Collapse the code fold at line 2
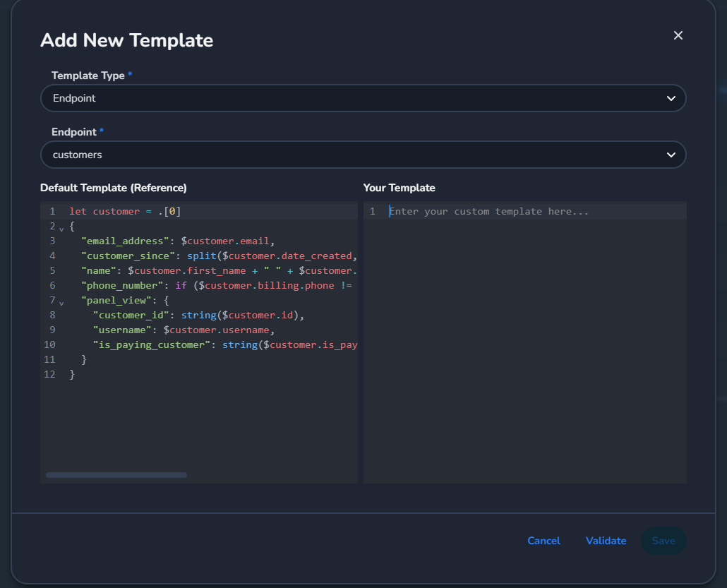The width and height of the screenshot is (727, 588). (61, 228)
